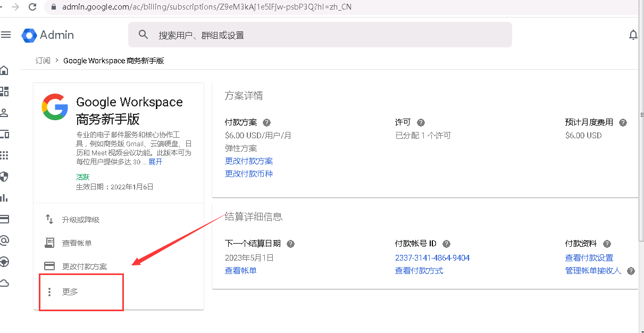Click the browser forward arrow

pyautogui.click(x=15, y=7)
